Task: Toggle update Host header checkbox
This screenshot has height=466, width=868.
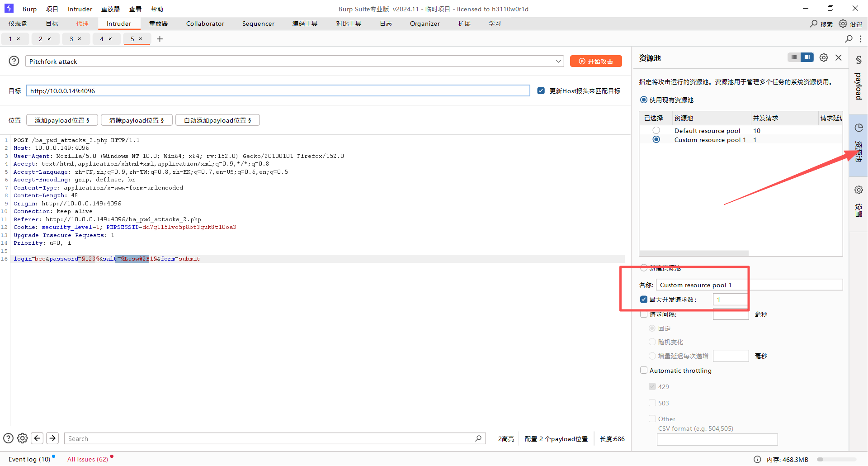Action: pos(541,90)
